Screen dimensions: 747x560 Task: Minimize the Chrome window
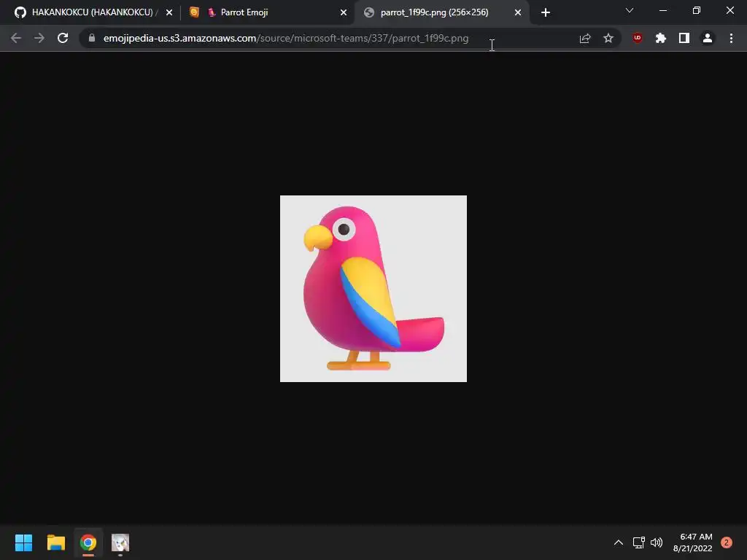662,10
